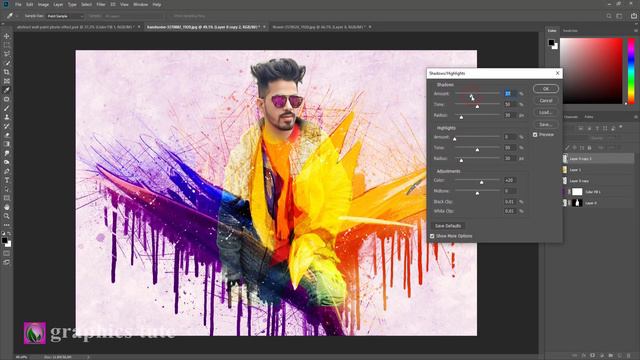Click the Shadows Amount input field

tap(510, 93)
